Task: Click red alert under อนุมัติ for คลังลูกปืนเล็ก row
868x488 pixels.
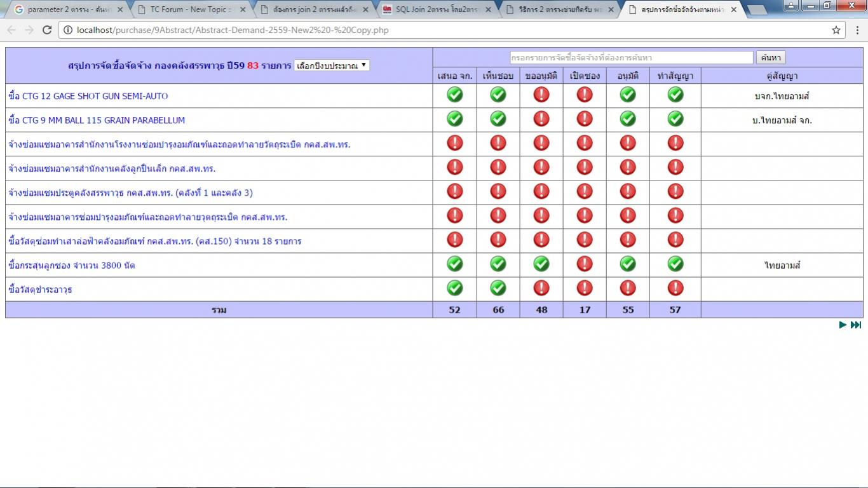Action: point(628,167)
